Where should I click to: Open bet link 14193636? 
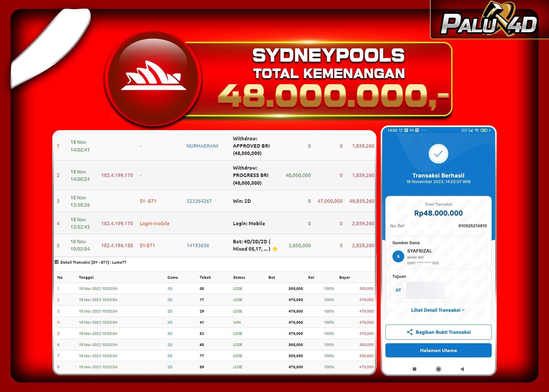click(x=198, y=246)
